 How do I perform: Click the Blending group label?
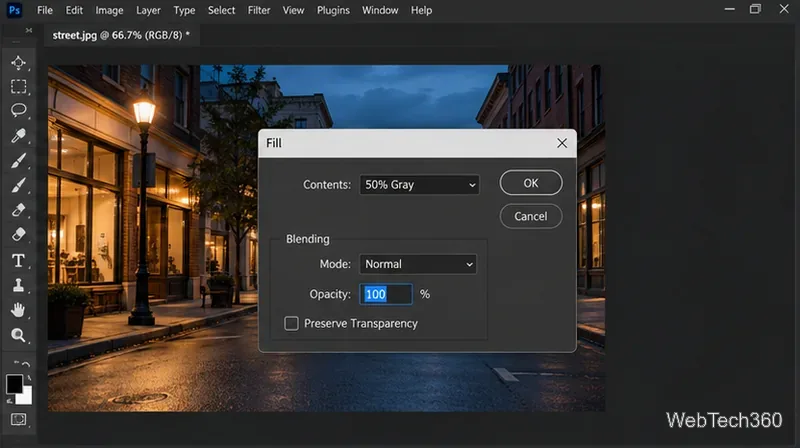click(x=308, y=239)
